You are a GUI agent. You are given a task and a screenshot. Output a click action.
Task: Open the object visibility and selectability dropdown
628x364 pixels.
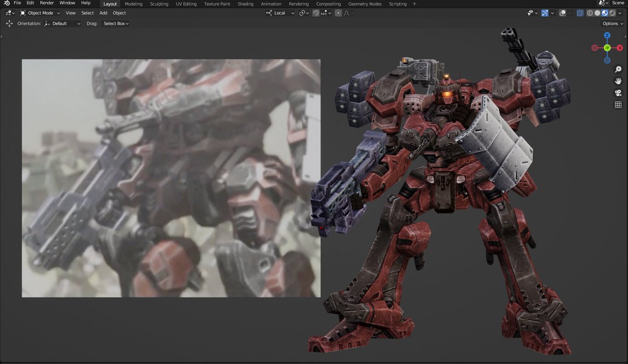tap(533, 13)
